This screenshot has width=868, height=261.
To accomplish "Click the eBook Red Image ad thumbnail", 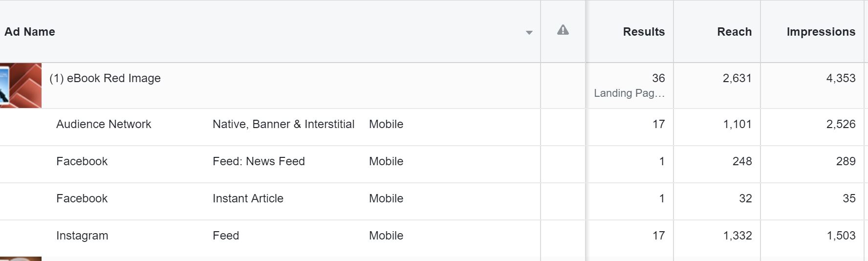I will coord(21,86).
